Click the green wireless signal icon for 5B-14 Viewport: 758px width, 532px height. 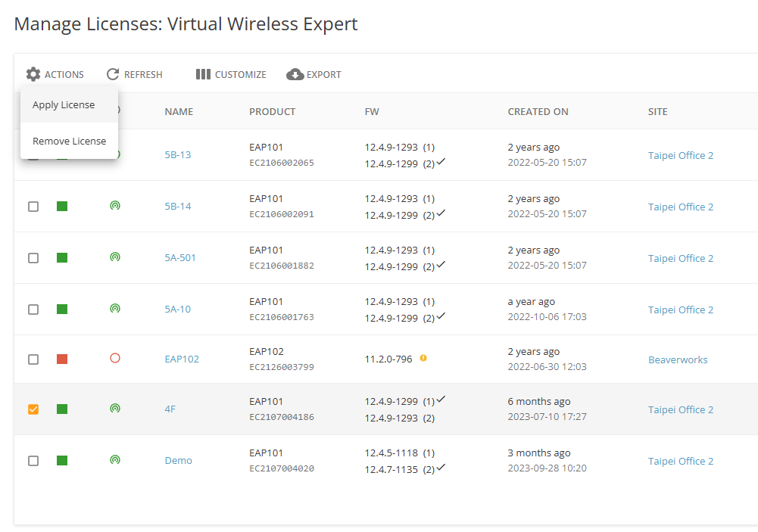coord(115,205)
